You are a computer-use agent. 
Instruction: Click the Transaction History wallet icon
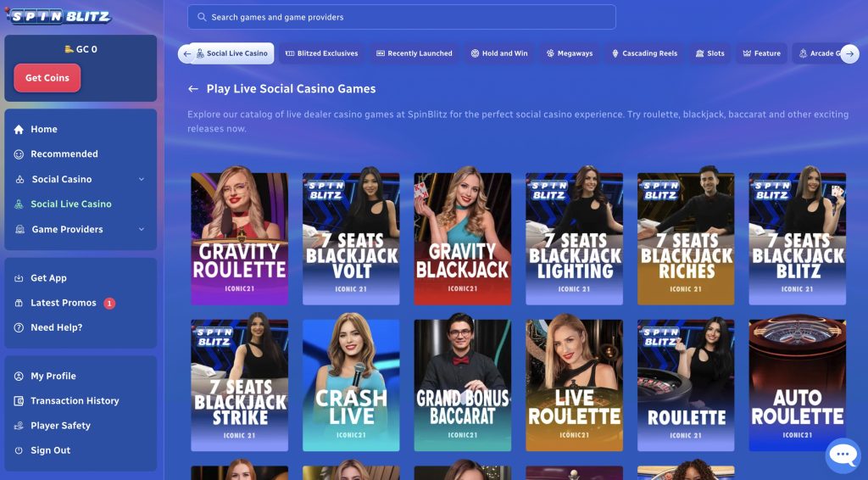tap(19, 401)
